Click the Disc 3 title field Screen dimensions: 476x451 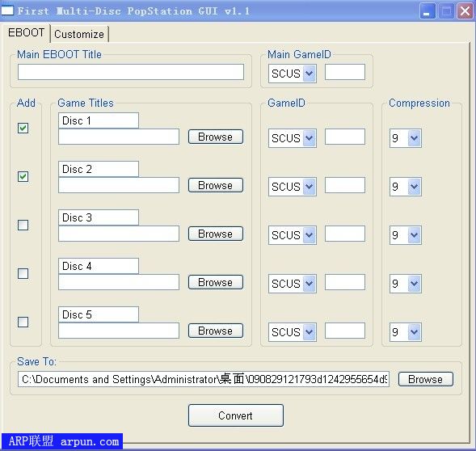tap(99, 217)
